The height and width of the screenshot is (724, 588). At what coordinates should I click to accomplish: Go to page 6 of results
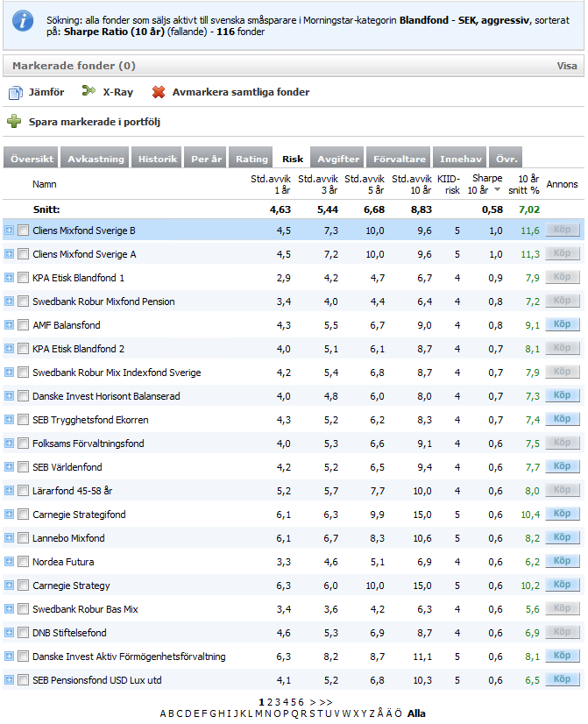[301, 702]
